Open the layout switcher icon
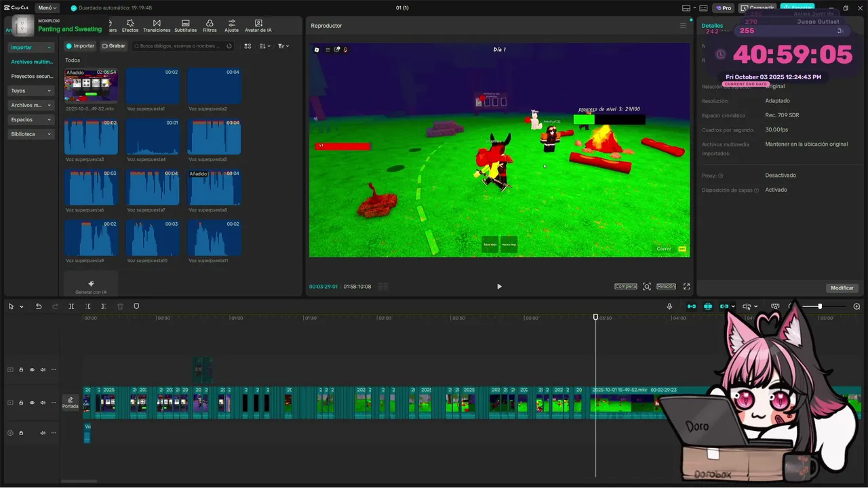 click(686, 8)
